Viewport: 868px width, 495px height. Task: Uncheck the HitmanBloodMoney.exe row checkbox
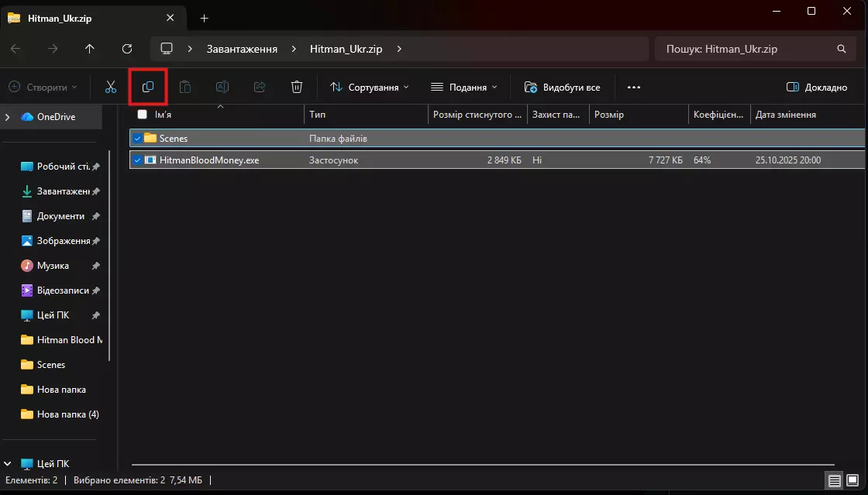pos(137,160)
